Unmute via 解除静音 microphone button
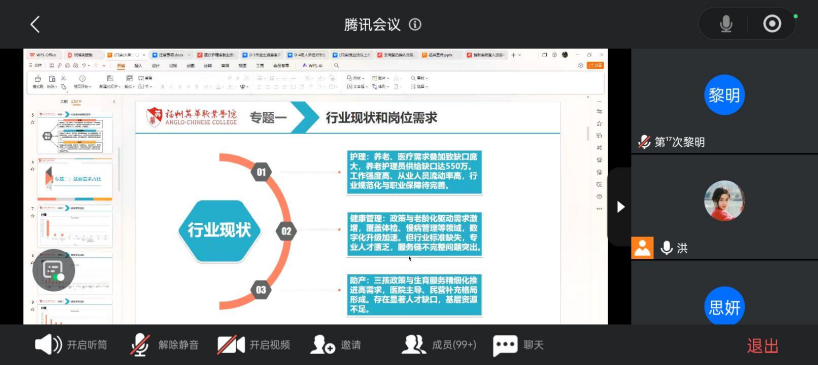This screenshot has height=365, width=818. (164, 345)
